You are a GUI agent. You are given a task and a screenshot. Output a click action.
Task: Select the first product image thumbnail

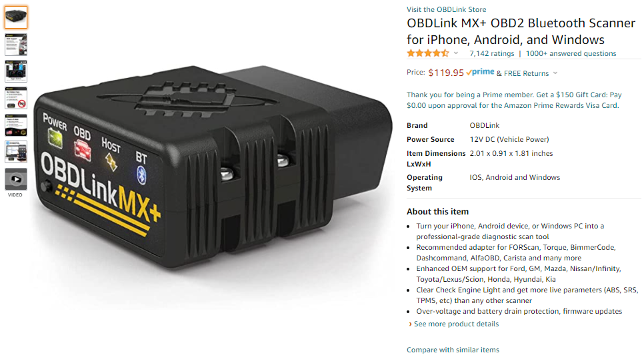click(x=16, y=17)
